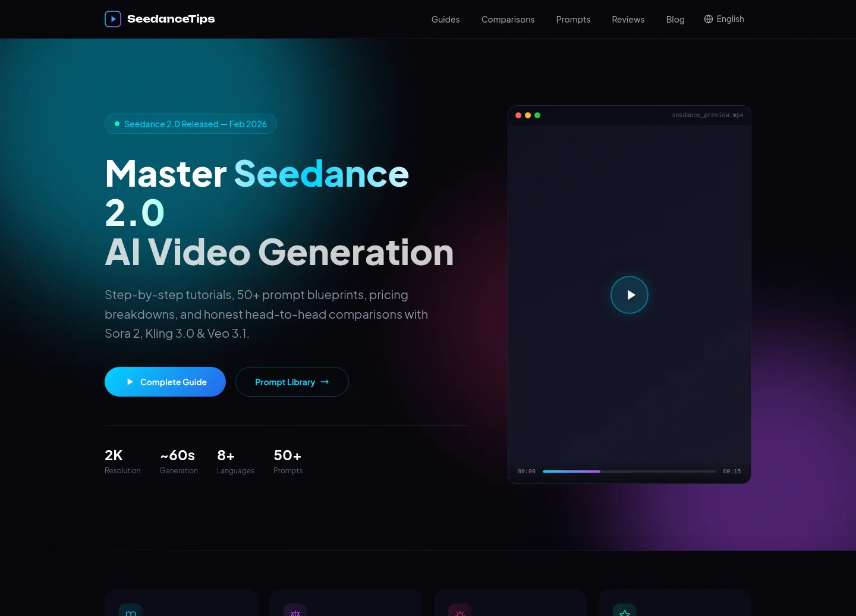Image resolution: width=856 pixels, height=616 pixels.
Task: Click the "00:00" elapsed time label
Action: (x=527, y=472)
